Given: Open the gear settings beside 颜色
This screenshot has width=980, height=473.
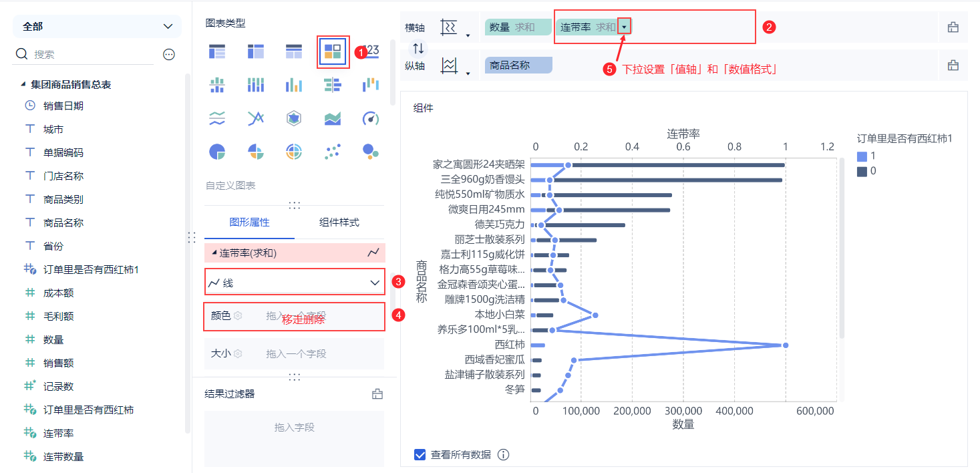Looking at the screenshot, I should coord(237,316).
